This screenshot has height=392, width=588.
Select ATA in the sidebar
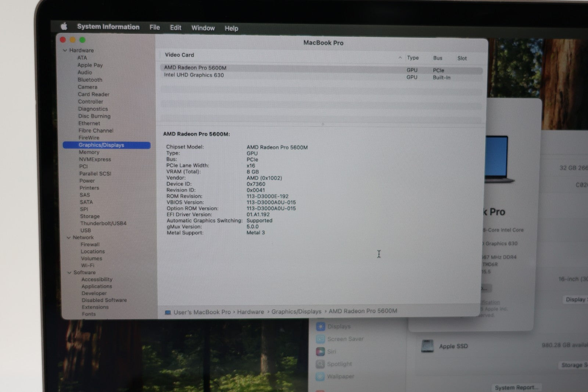point(82,58)
